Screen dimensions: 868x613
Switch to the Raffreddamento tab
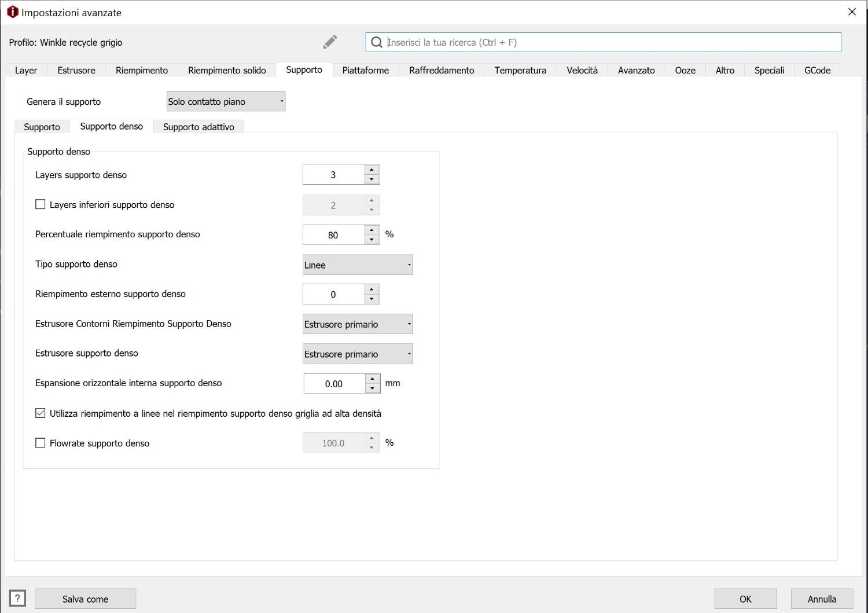(x=441, y=70)
